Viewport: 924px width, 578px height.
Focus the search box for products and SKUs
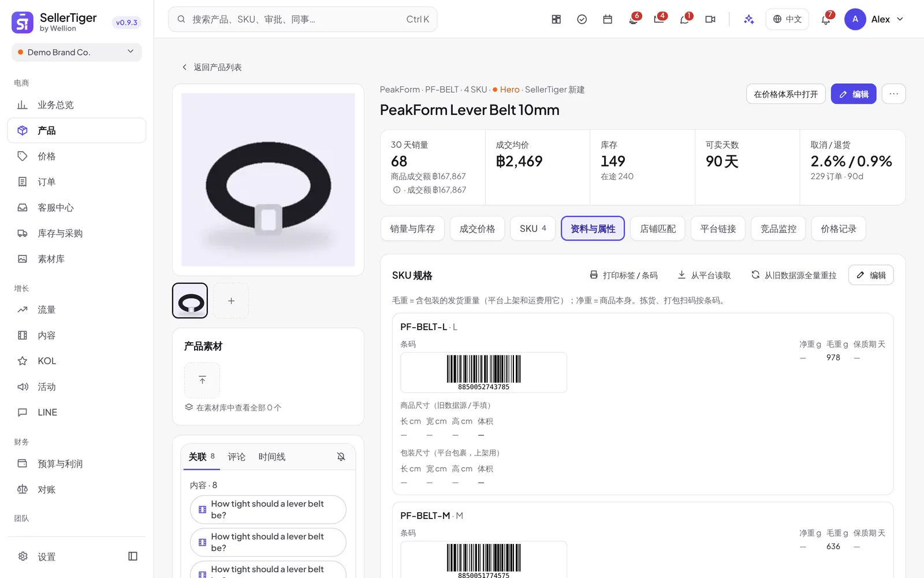click(x=303, y=19)
